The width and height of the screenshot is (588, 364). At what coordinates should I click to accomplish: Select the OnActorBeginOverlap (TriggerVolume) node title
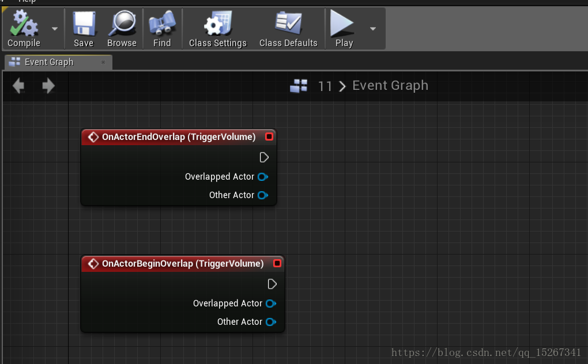point(183,264)
